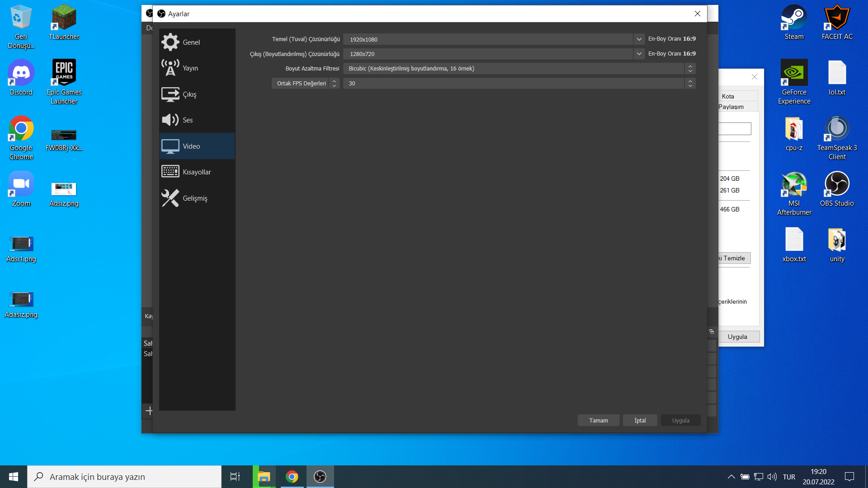The height and width of the screenshot is (488, 868).
Task: Open Kısayollar hotkeys settings
Action: coord(196,172)
